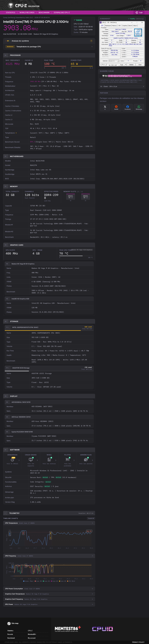Expand the GPU Power chart
149x644 pixels.
click(49, 604)
